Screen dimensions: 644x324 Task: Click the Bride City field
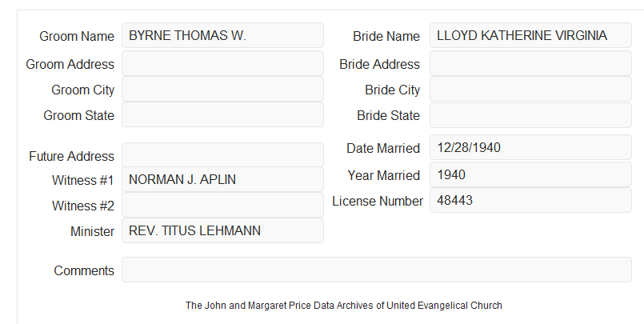tap(530, 89)
